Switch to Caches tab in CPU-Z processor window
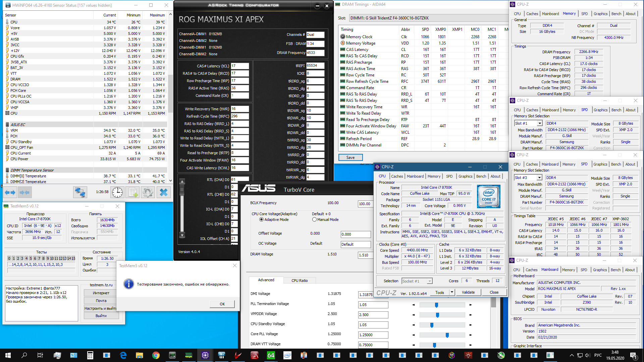644x362 pixels. 397,176
